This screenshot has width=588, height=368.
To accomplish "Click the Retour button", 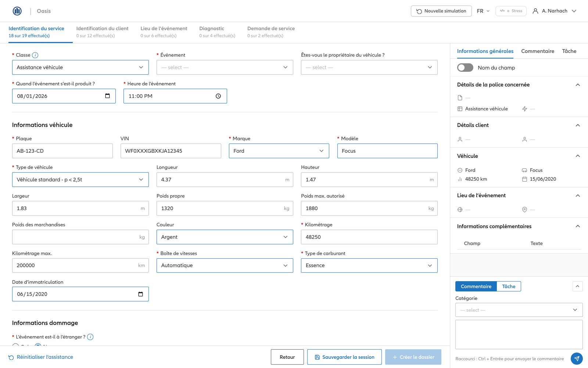I will click(x=287, y=357).
